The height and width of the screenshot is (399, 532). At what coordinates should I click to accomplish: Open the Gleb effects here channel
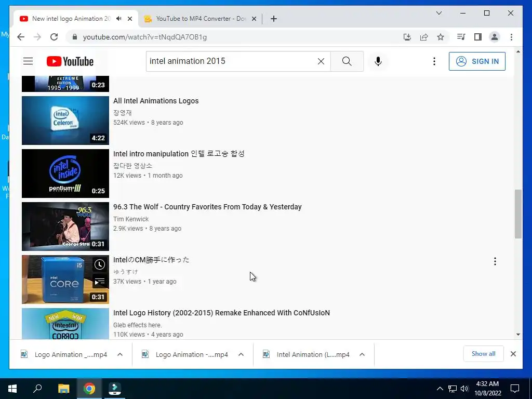(137, 325)
